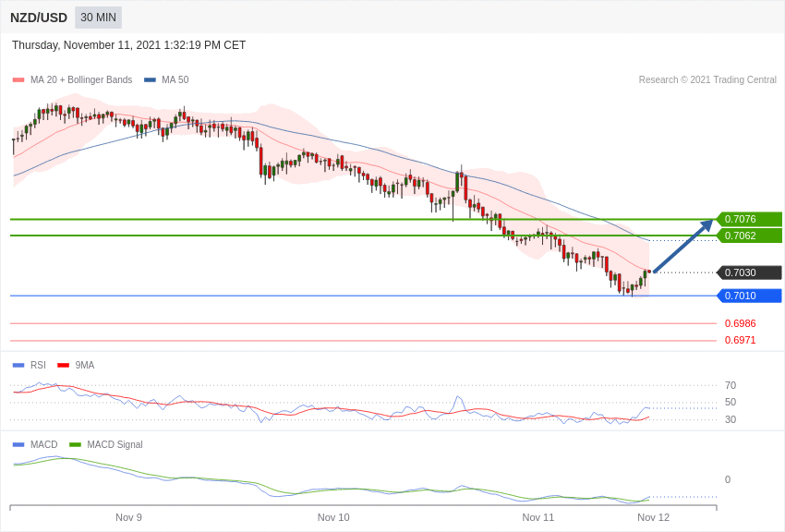This screenshot has width=785, height=532.
Task: Toggle the MA 20 + Bollinger Bands legend label
Action: pos(81,80)
